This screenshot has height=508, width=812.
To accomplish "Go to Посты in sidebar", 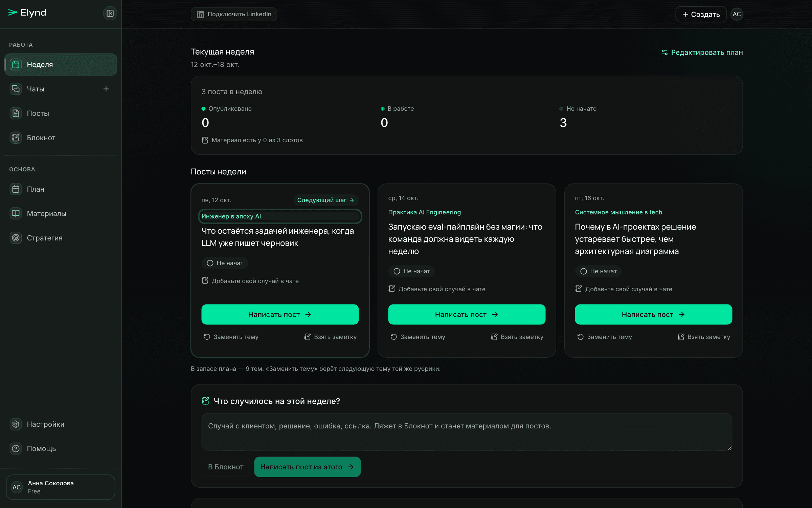I will click(61, 113).
